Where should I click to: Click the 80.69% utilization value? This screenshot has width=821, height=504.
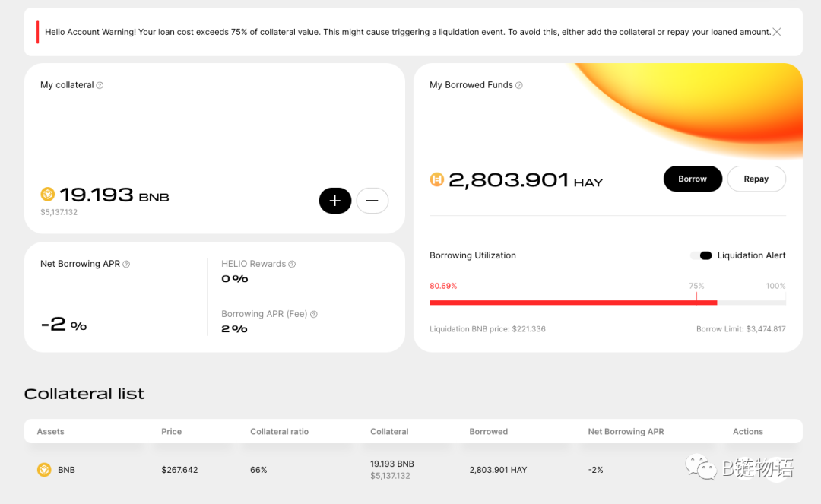pos(443,286)
